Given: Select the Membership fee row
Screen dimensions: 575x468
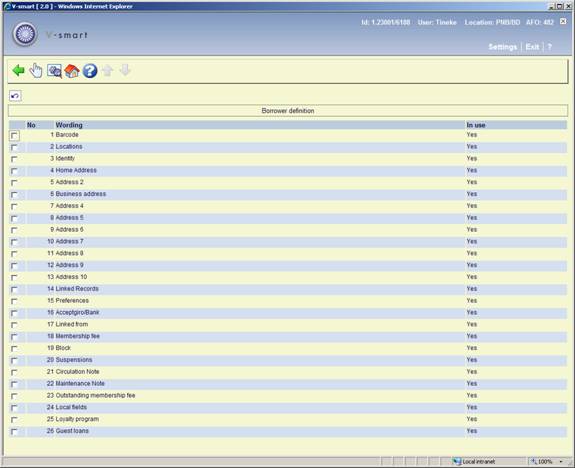Looking at the screenshot, I should tap(288, 336).
